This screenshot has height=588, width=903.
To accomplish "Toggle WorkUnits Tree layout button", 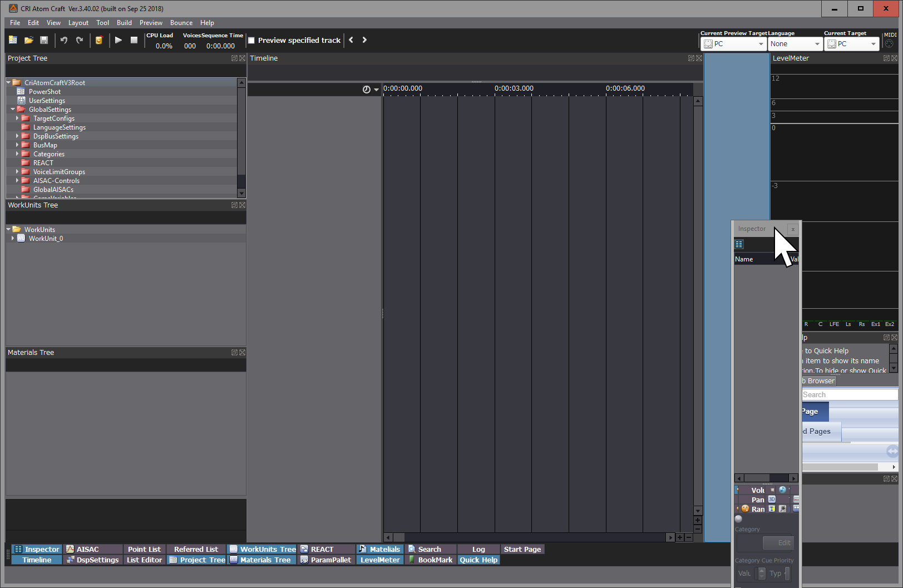I will click(263, 549).
